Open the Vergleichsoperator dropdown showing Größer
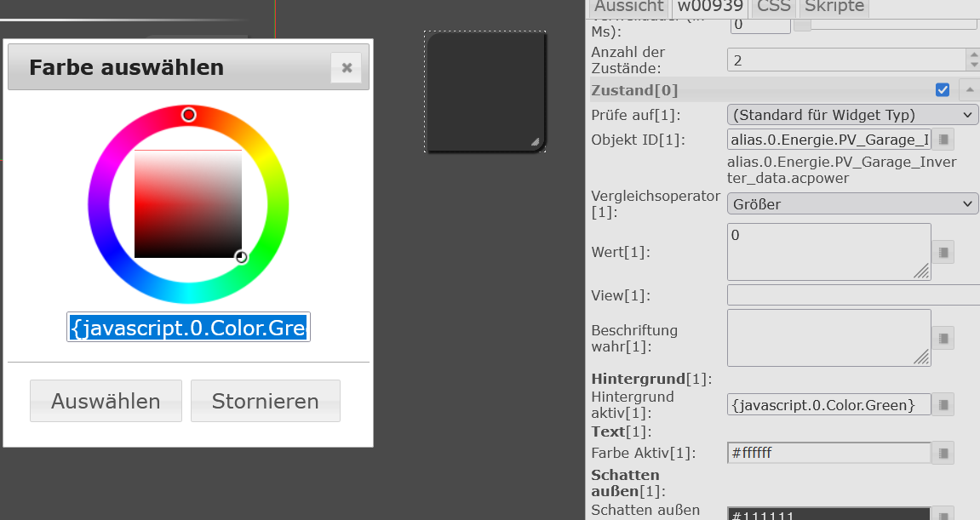The image size is (980, 520). click(x=852, y=204)
